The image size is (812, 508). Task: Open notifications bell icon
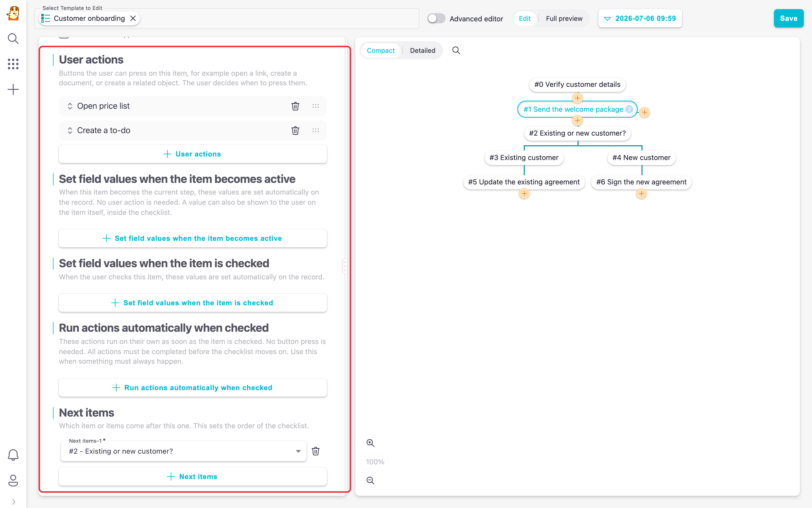tap(13, 455)
